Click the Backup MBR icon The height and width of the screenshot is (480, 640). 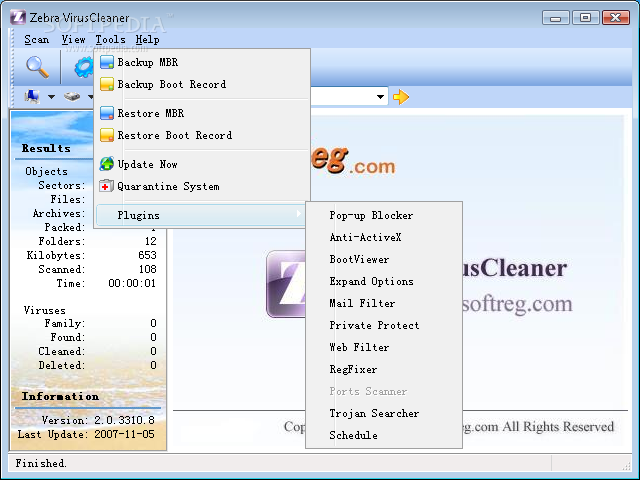107,62
